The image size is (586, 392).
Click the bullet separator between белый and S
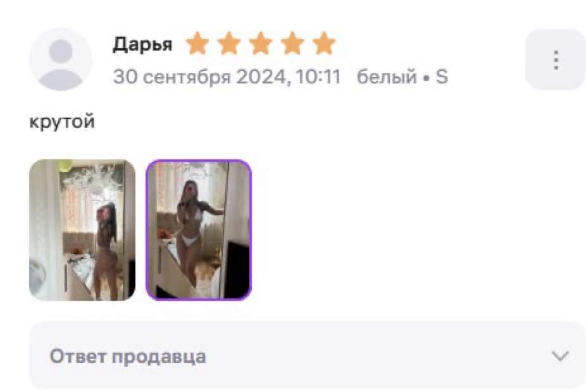click(x=426, y=78)
